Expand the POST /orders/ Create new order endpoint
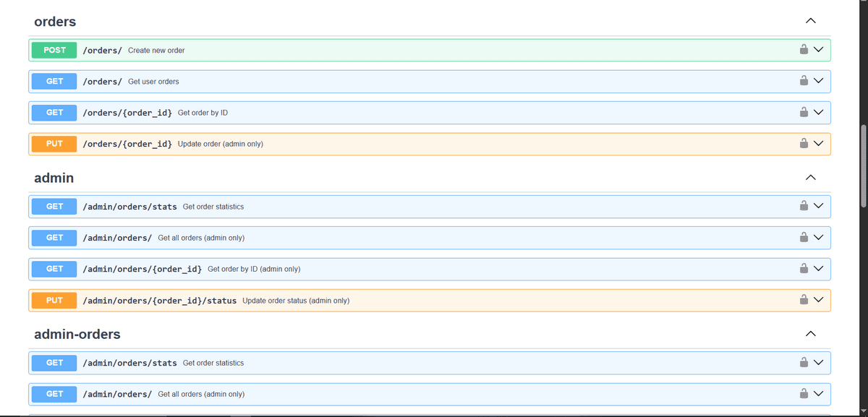 (818, 49)
